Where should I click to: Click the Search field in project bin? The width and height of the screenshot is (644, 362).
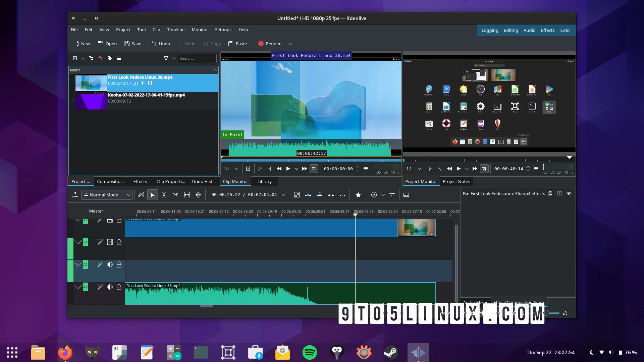pyautogui.click(x=197, y=58)
